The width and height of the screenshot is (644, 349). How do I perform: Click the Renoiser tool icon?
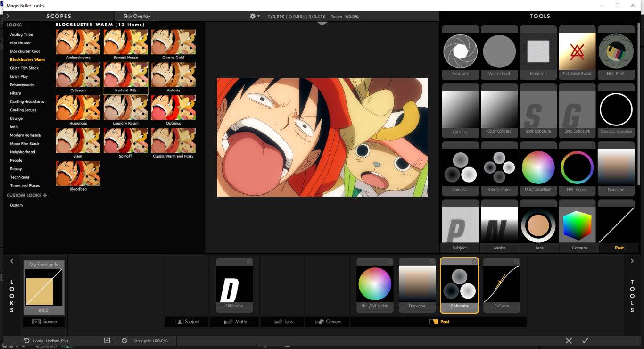[x=538, y=52]
